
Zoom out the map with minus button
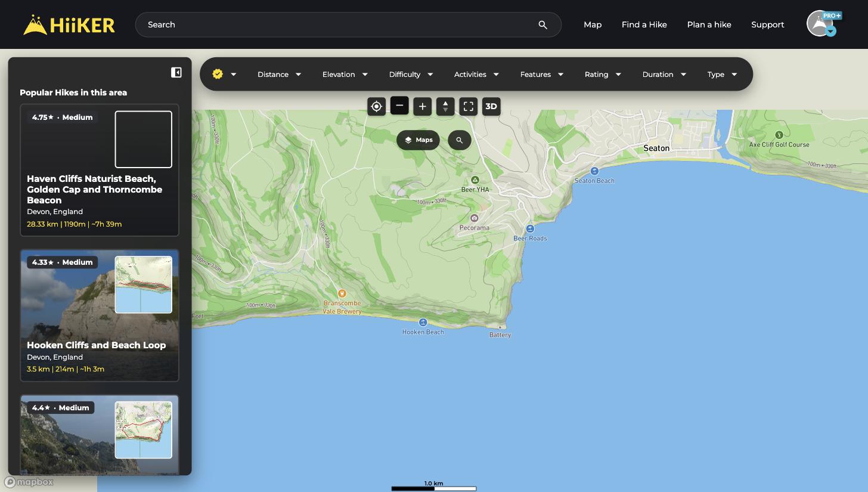(399, 106)
